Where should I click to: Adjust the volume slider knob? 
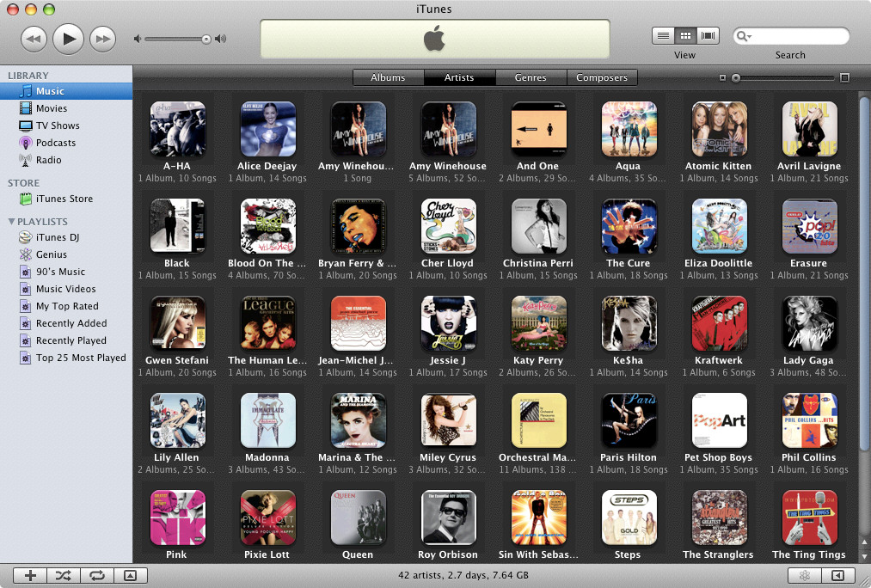coord(206,39)
